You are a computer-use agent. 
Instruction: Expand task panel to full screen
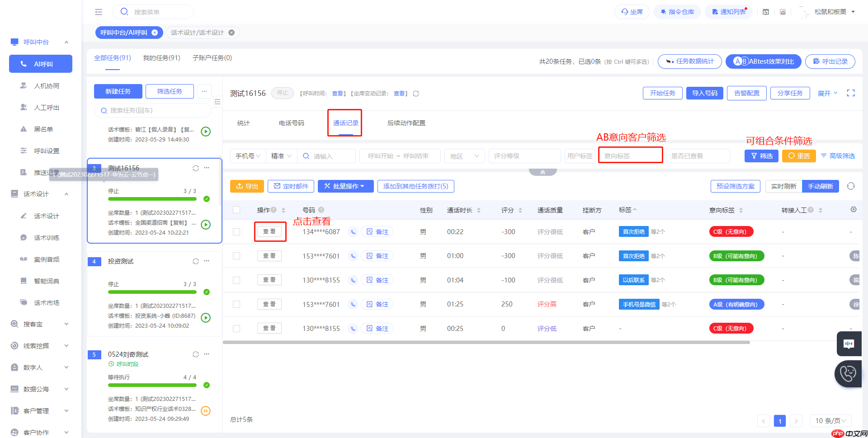(851, 93)
